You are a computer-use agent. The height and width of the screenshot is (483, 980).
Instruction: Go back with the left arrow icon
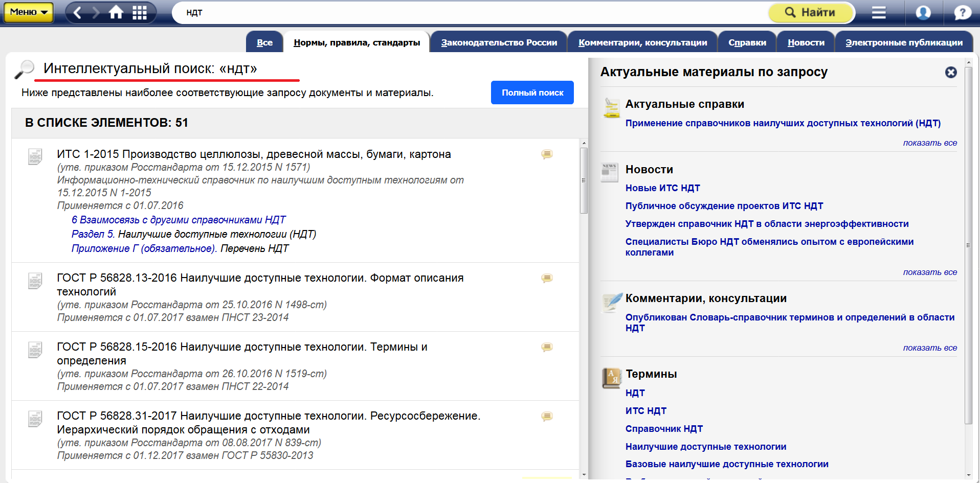78,12
